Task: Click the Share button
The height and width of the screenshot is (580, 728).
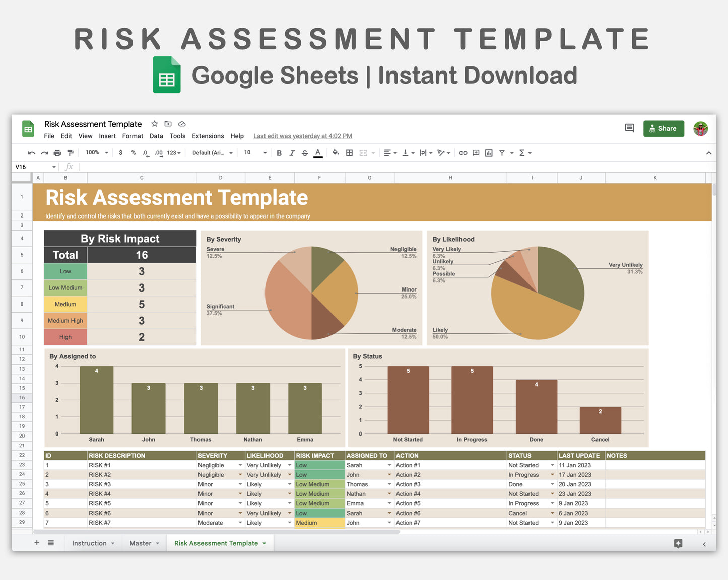Action: click(x=664, y=128)
